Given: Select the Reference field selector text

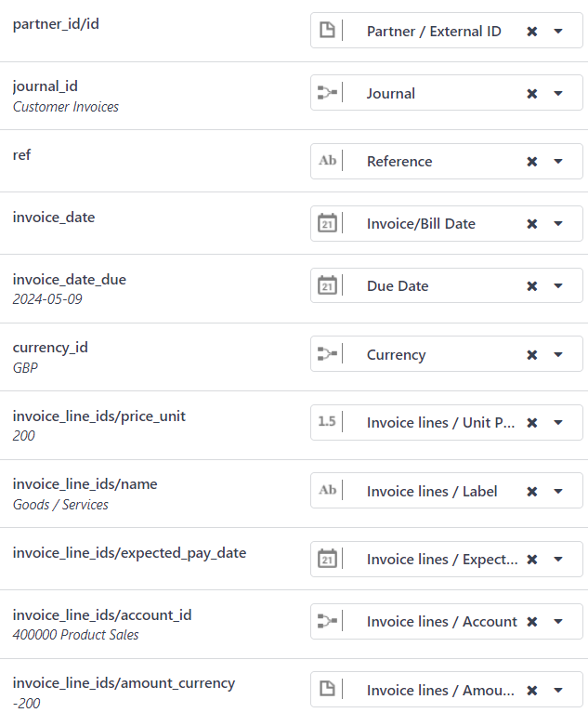Looking at the screenshot, I should click(399, 162).
